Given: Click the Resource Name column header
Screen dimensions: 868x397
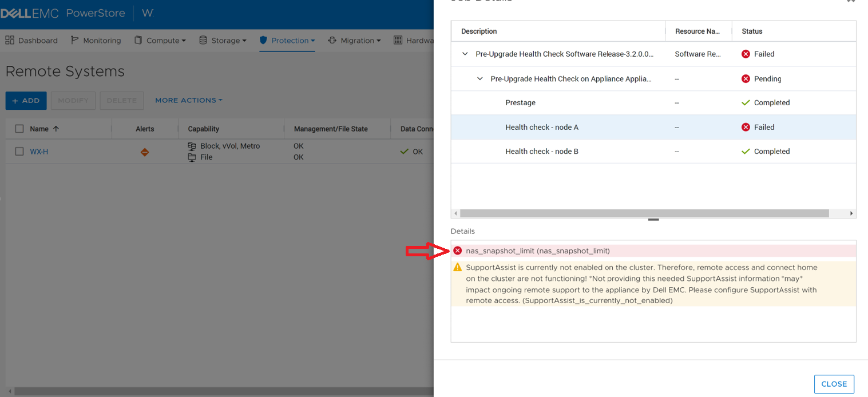Looking at the screenshot, I should 697,31.
